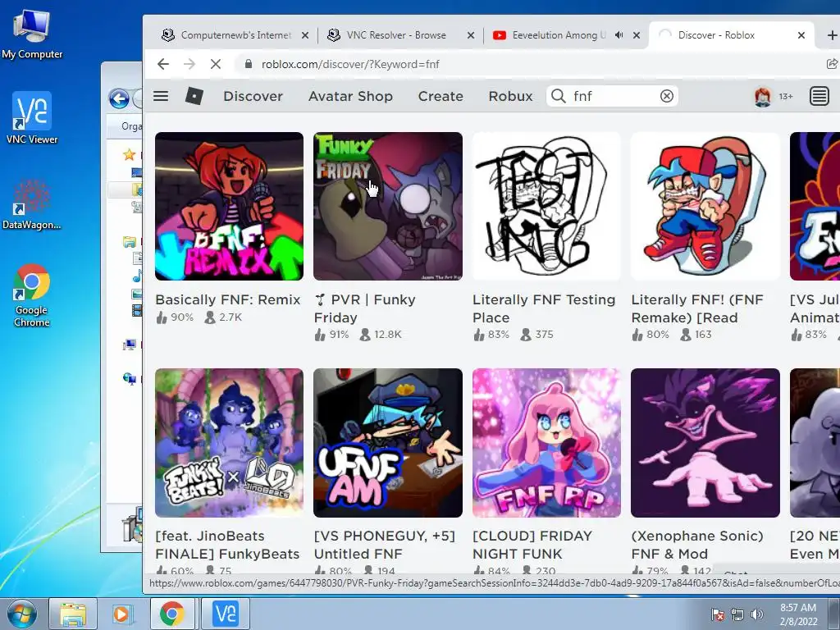Click the Chrome address bar URL
The width and height of the screenshot is (840, 630).
pos(350,64)
